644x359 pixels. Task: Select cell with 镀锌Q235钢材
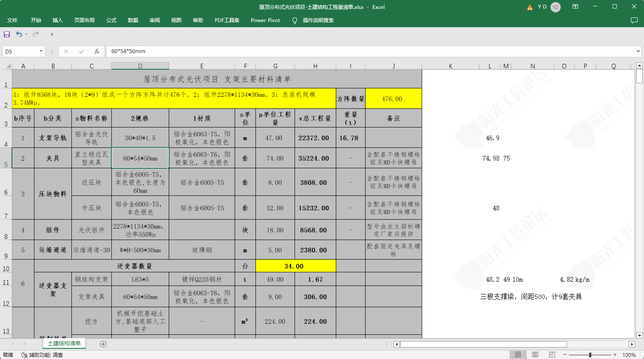click(202, 279)
